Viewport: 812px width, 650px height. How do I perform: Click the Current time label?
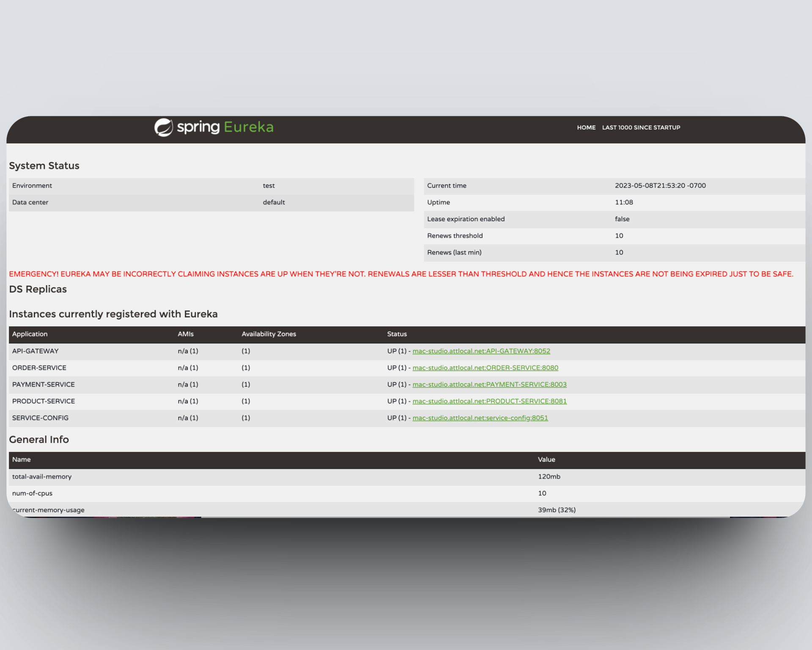pyautogui.click(x=447, y=185)
